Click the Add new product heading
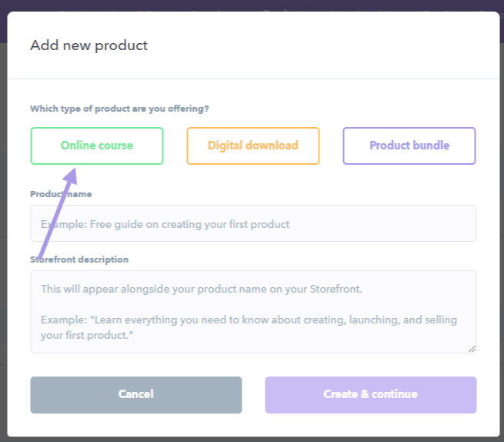504x442 pixels. (88, 45)
